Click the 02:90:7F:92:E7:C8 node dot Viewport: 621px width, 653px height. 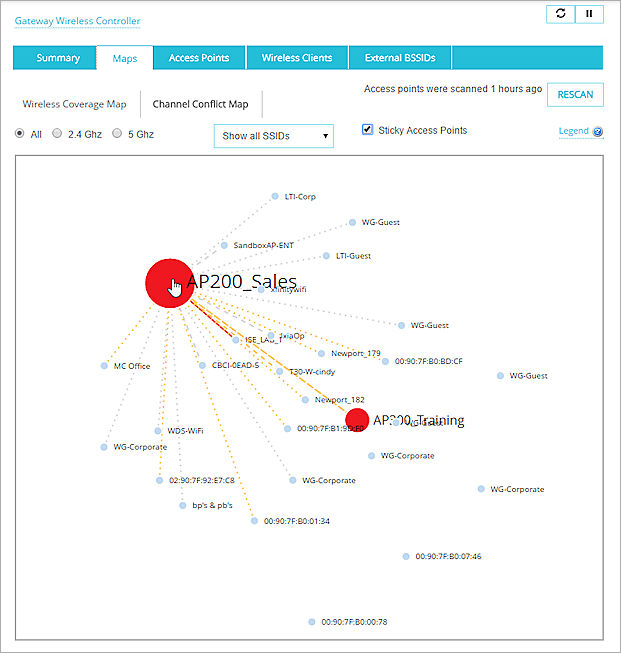(159, 480)
